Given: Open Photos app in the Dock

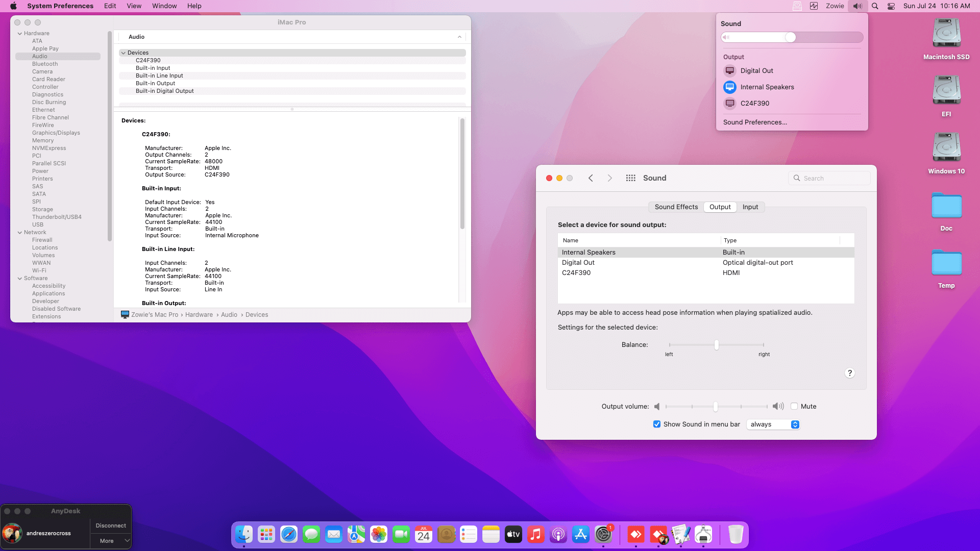Looking at the screenshot, I should pyautogui.click(x=379, y=534).
